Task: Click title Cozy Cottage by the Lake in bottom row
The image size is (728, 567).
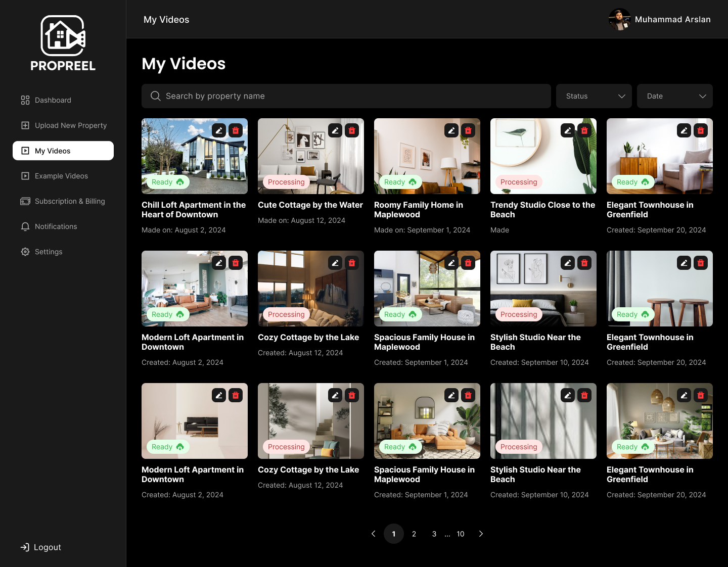Action: tap(308, 469)
